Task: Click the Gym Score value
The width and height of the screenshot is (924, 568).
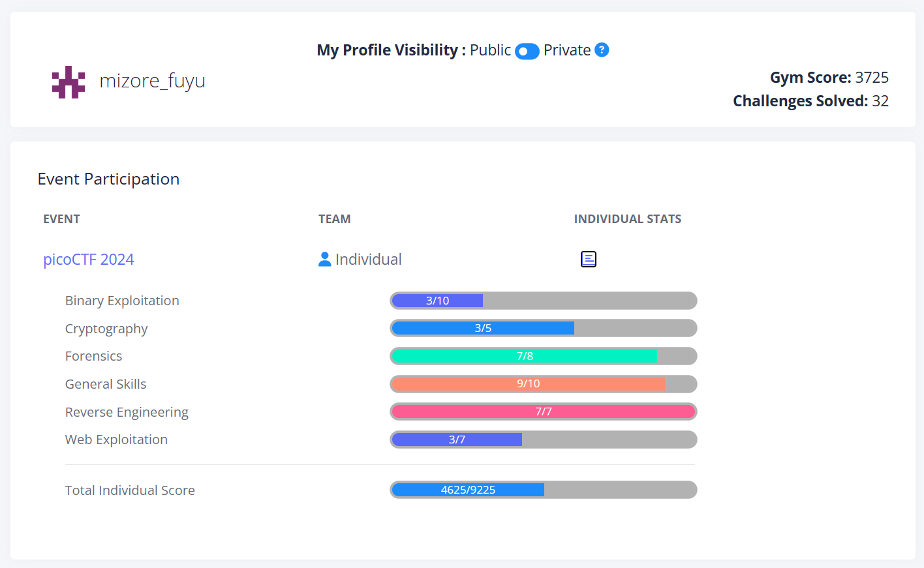Action: pos(872,78)
